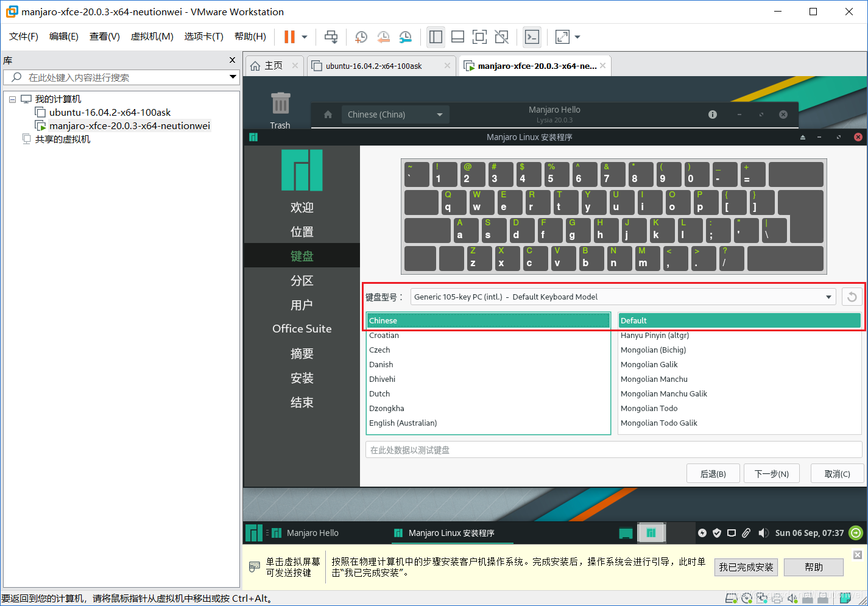The image size is (868, 606).
Task: Select Danish keyboard layout
Action: (x=488, y=364)
